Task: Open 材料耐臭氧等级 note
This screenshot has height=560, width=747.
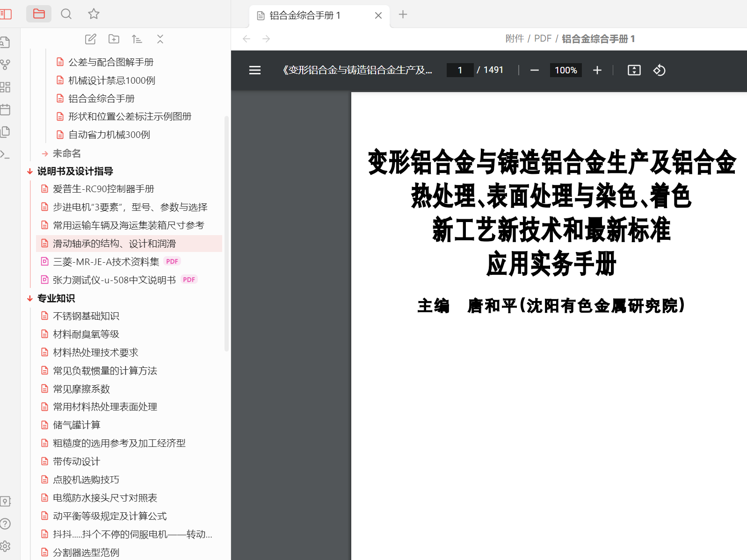Action: click(86, 334)
